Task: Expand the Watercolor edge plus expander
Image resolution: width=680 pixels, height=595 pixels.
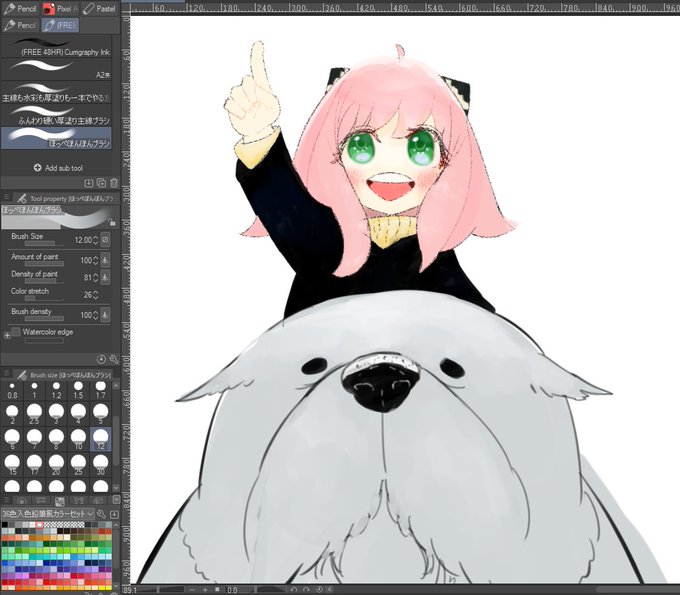Action: 7,336
